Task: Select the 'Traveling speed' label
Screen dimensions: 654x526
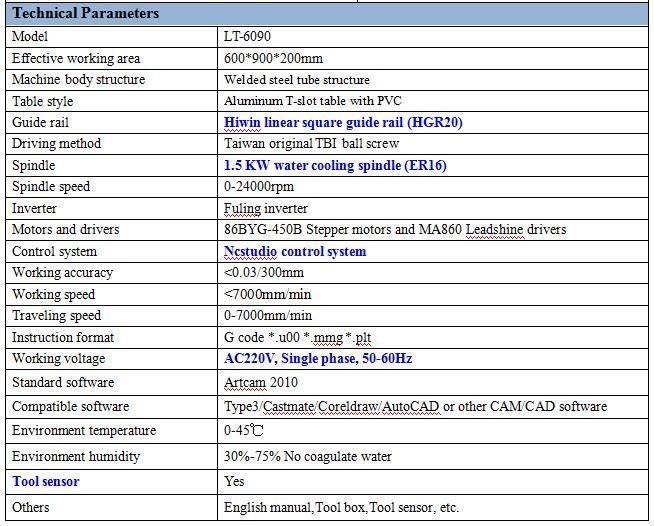Action: (56, 316)
